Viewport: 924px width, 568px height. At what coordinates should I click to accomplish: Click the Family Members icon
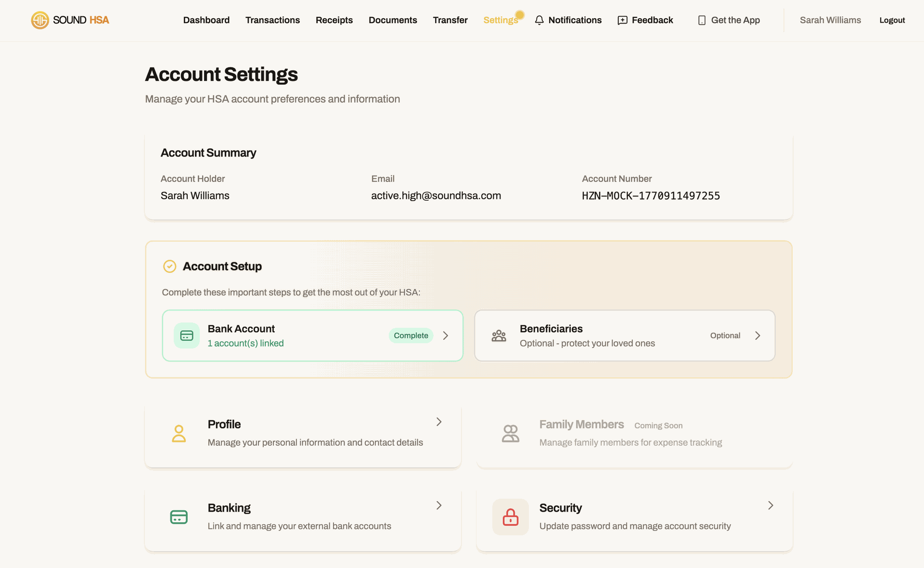coord(511,433)
